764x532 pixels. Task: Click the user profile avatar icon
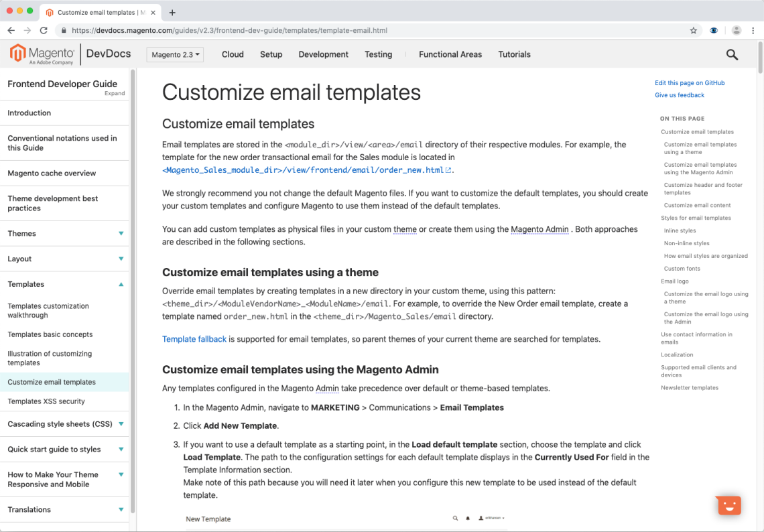tap(737, 30)
